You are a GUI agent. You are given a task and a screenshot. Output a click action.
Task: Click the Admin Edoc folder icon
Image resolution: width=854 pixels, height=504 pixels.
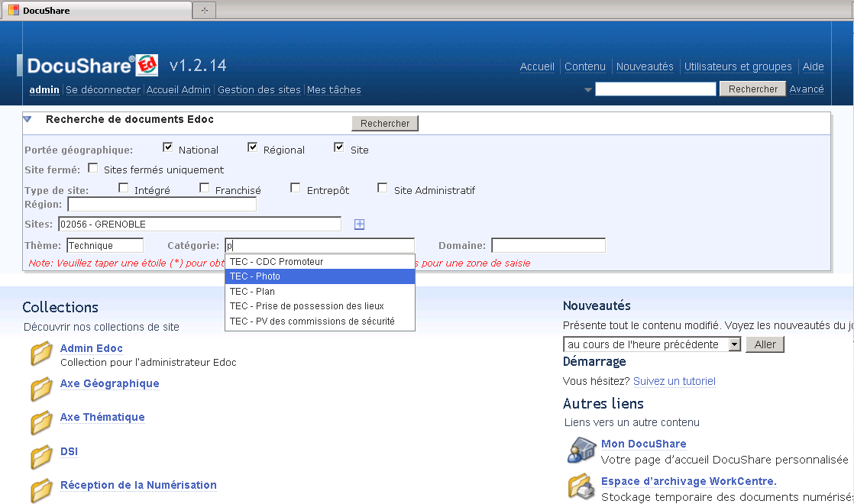click(41, 355)
